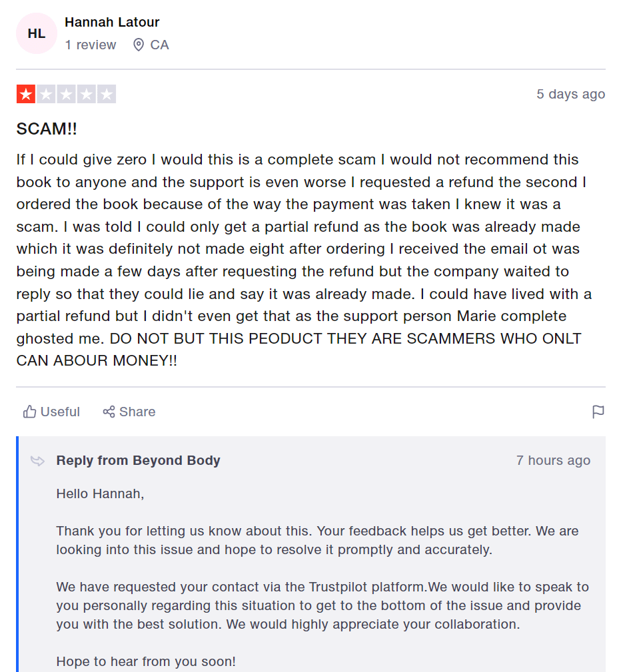Click the fifth, last star in the rating
The image size is (625, 672).
click(107, 94)
